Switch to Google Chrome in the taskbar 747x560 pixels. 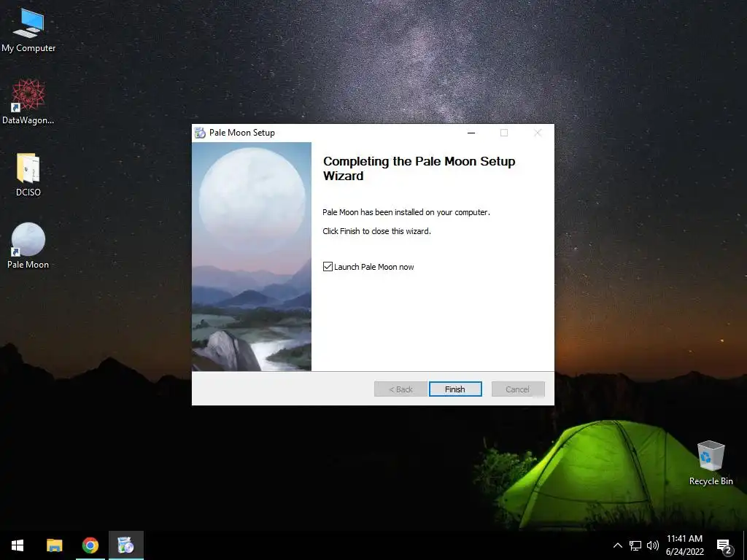pyautogui.click(x=90, y=545)
